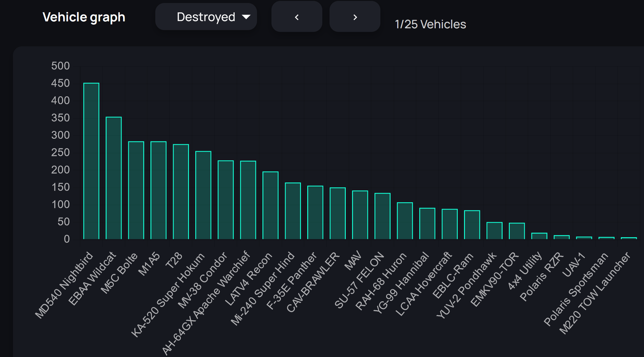The height and width of the screenshot is (357, 644).
Task: Select the EBAA Wildcat bar
Action: (x=114, y=178)
